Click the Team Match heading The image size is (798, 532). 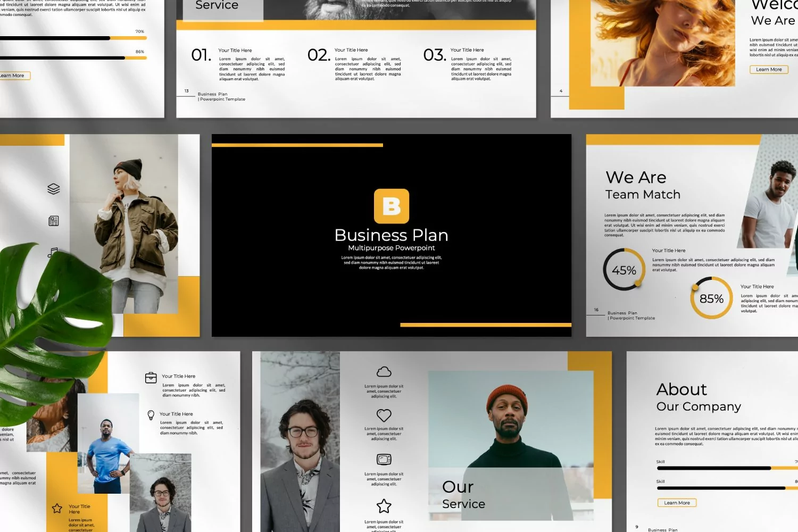click(643, 195)
